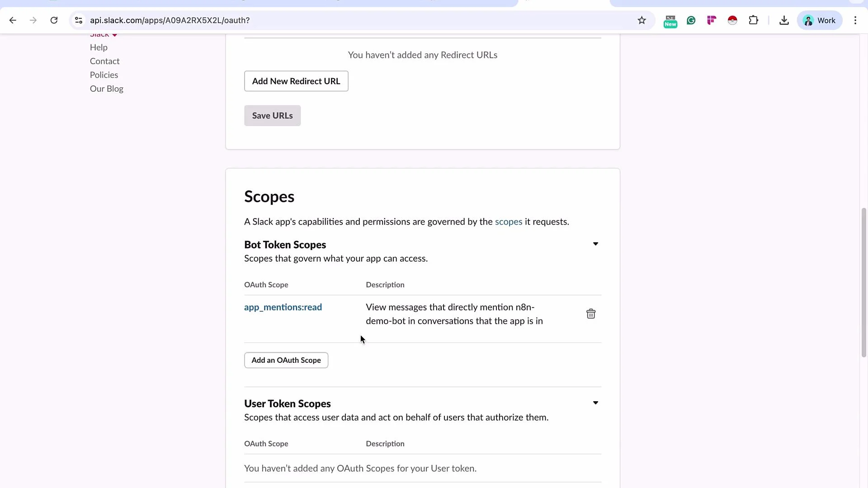Open the Policies link in sidebar
Screen dimensions: 868x488
pyautogui.click(x=104, y=75)
